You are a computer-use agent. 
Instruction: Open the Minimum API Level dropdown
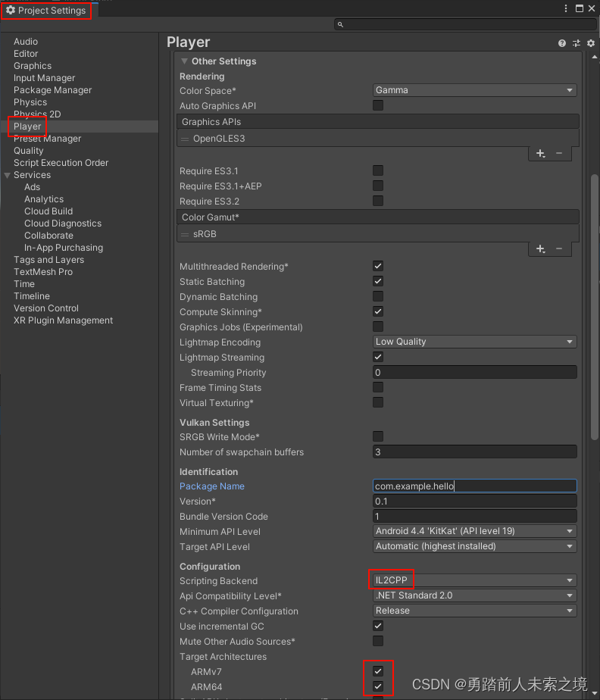(x=474, y=531)
